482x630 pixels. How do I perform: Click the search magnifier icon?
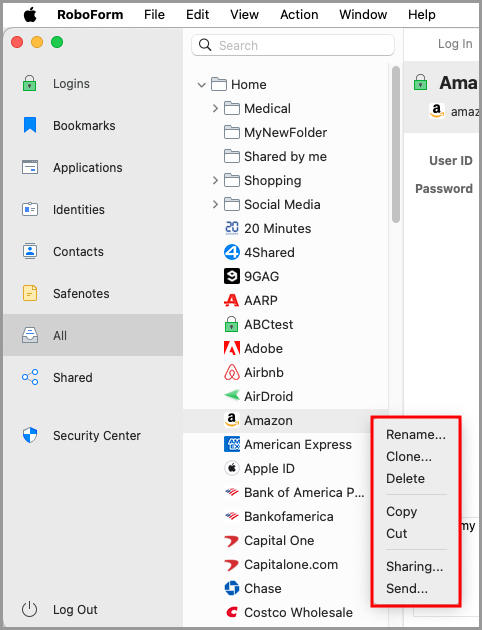(205, 45)
